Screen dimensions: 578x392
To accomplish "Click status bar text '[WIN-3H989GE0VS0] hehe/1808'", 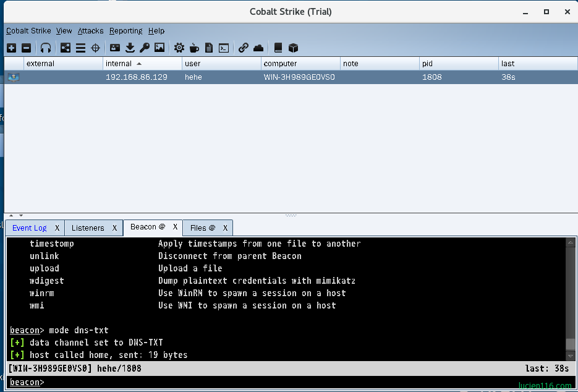I will tap(74, 368).
